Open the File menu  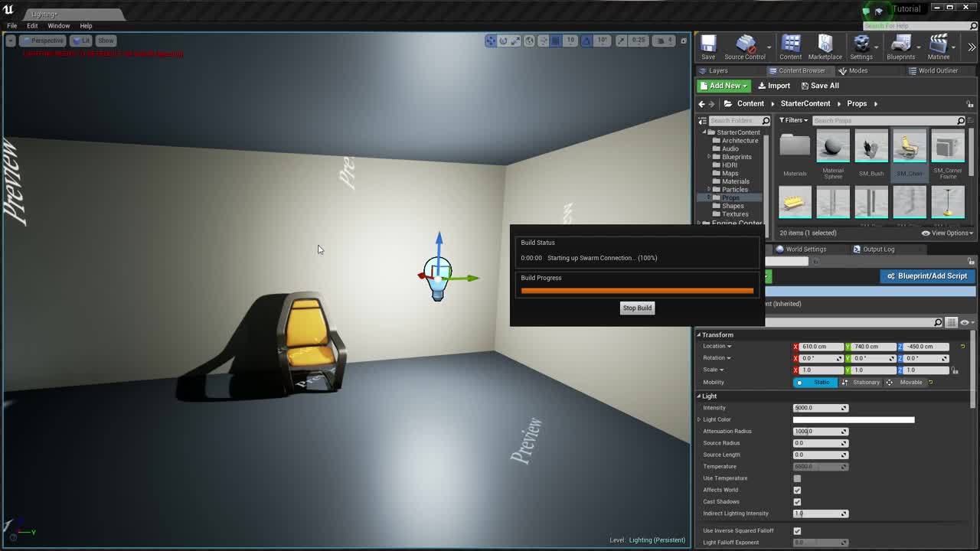pos(12,25)
